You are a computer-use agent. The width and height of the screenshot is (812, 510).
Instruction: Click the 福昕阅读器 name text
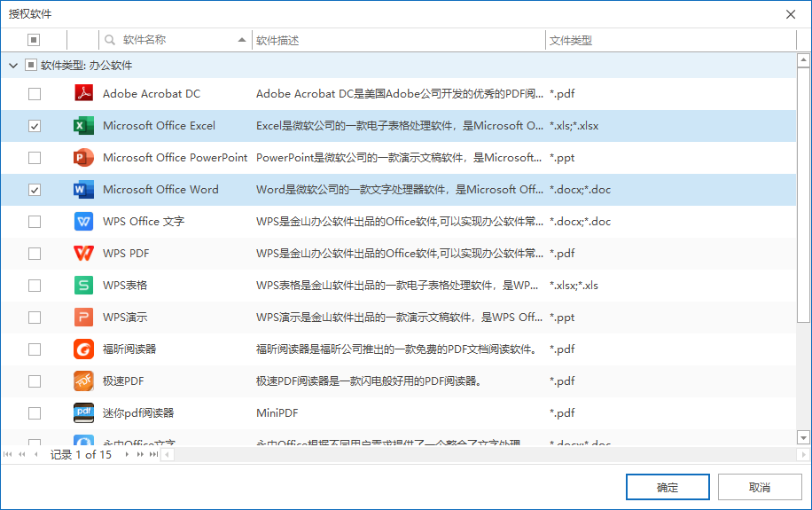click(x=129, y=349)
